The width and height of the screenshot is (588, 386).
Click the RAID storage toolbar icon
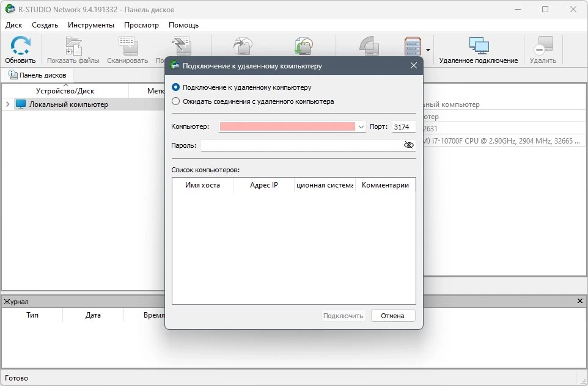point(413,46)
